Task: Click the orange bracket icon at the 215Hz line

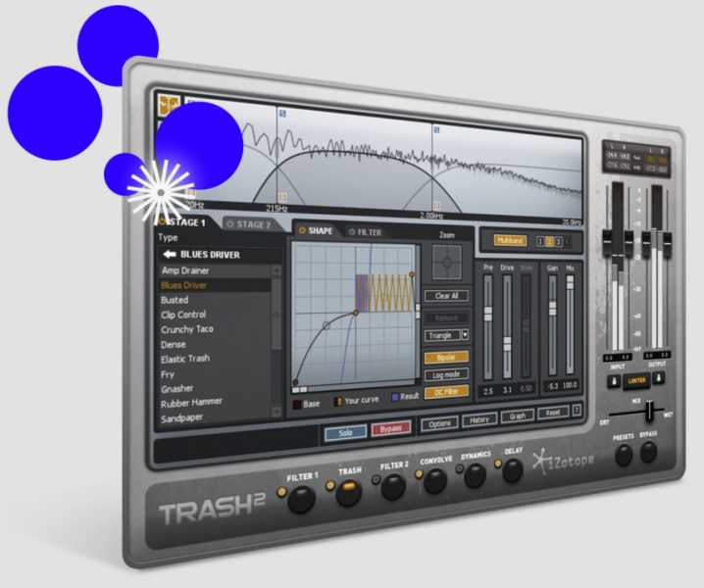Action: (x=282, y=197)
